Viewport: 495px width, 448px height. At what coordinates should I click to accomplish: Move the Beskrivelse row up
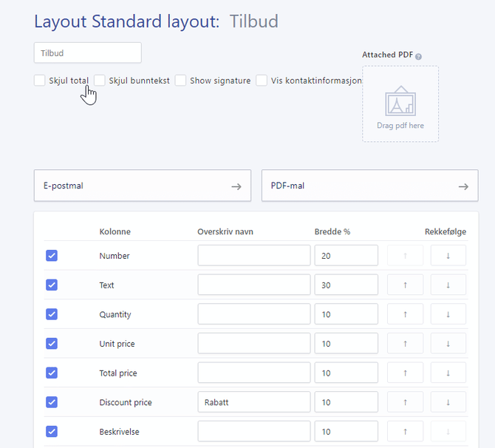coord(405,432)
